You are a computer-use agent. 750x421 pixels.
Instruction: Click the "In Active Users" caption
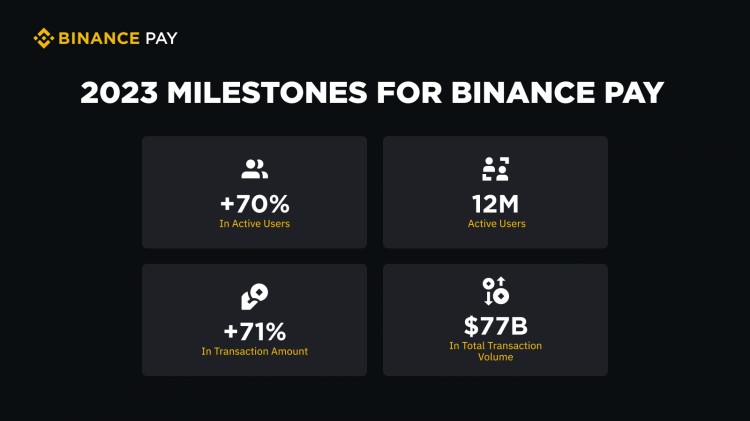pyautogui.click(x=254, y=224)
